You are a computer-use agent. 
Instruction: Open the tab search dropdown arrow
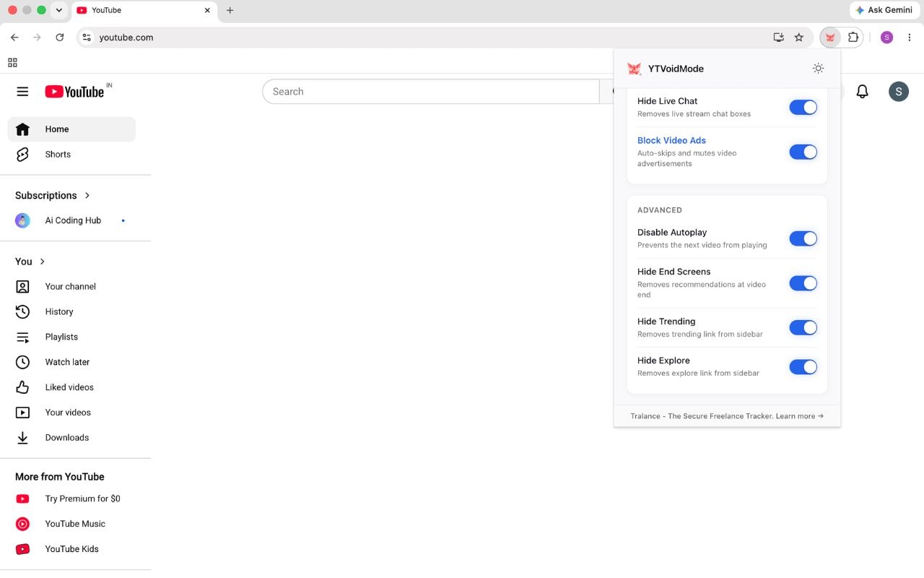(58, 10)
